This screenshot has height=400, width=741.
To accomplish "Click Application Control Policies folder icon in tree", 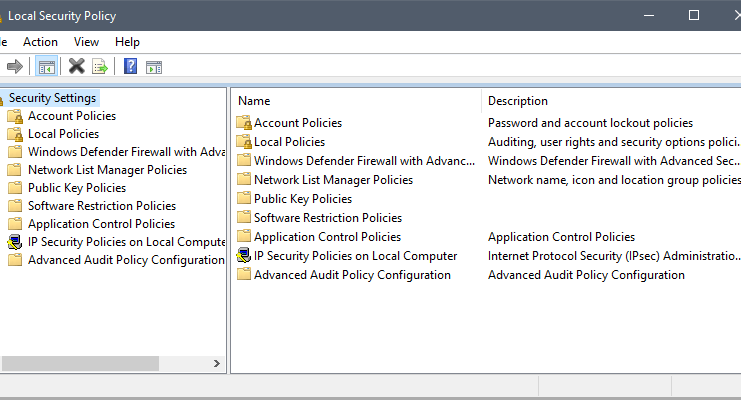I will point(15,224).
